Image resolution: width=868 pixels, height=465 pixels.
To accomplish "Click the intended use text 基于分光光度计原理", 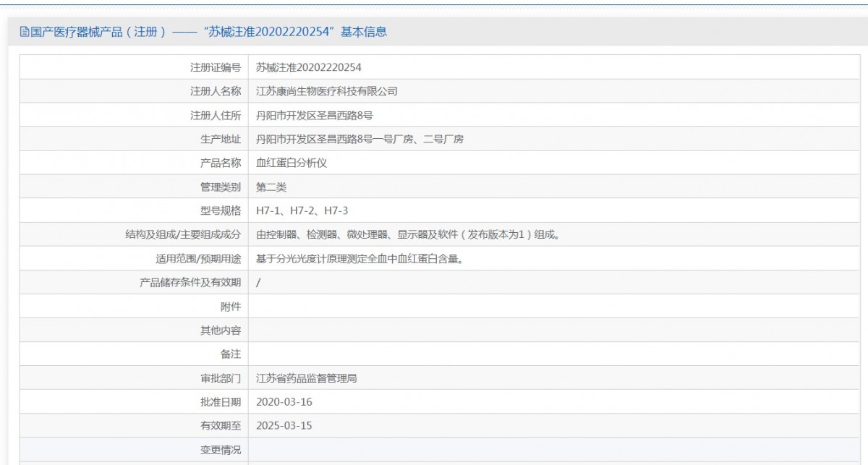I will [x=359, y=258].
